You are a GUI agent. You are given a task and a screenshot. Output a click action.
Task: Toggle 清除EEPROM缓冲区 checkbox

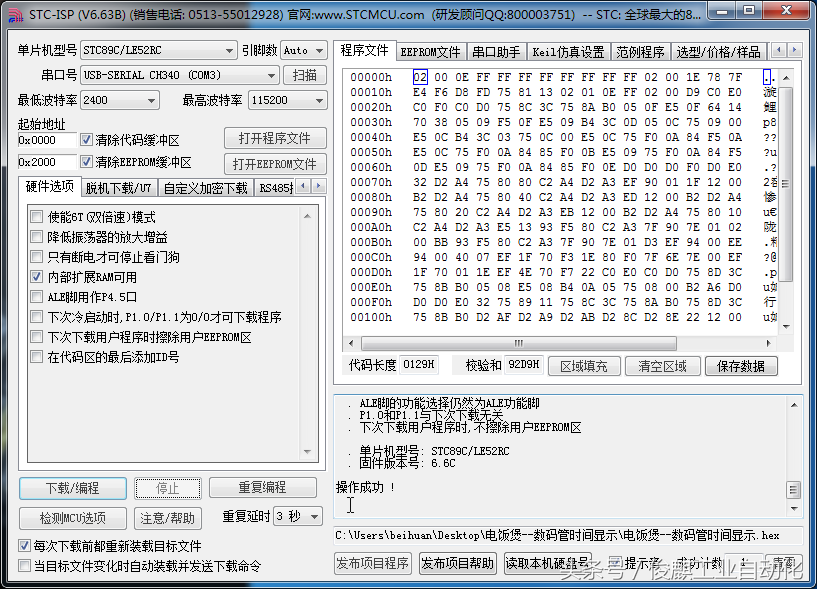pyautogui.click(x=86, y=162)
